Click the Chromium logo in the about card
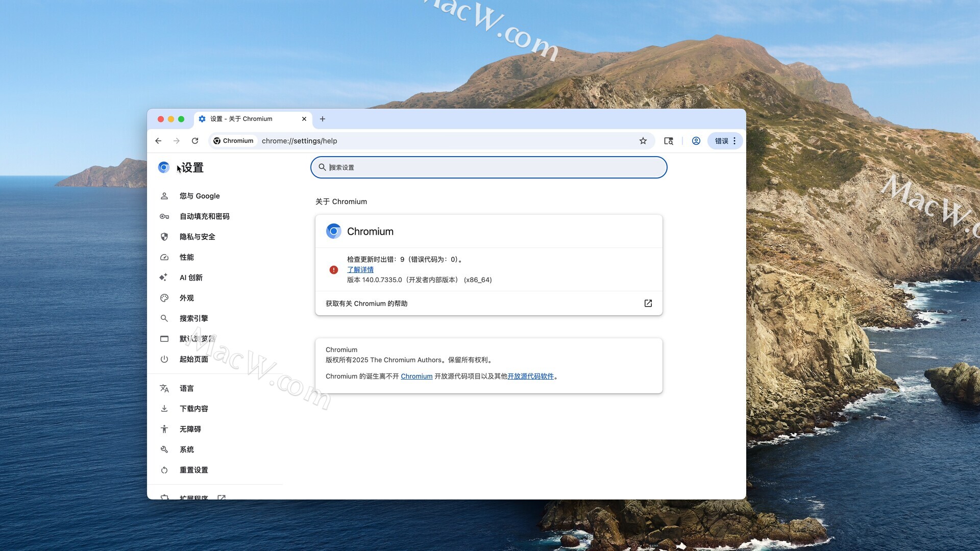 [334, 231]
